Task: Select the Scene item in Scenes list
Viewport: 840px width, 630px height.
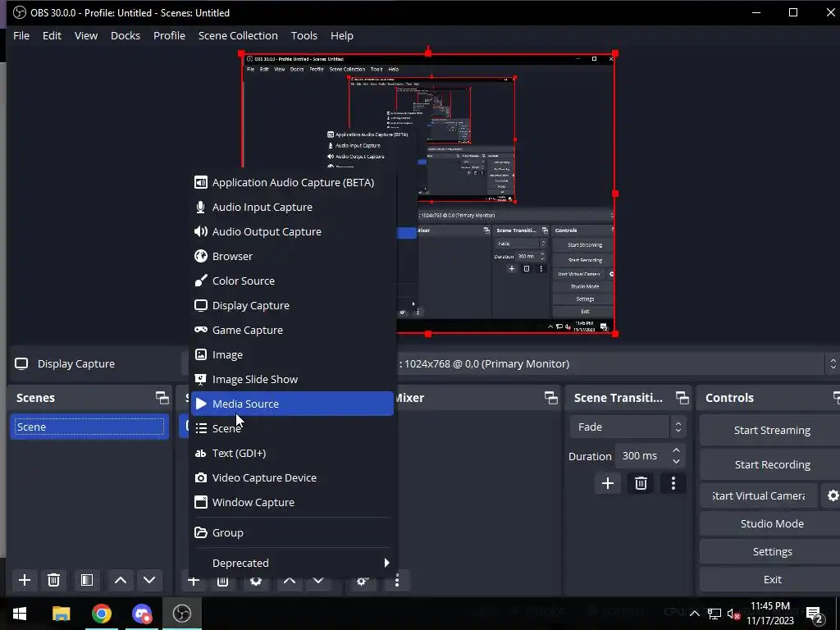Action: 89,427
